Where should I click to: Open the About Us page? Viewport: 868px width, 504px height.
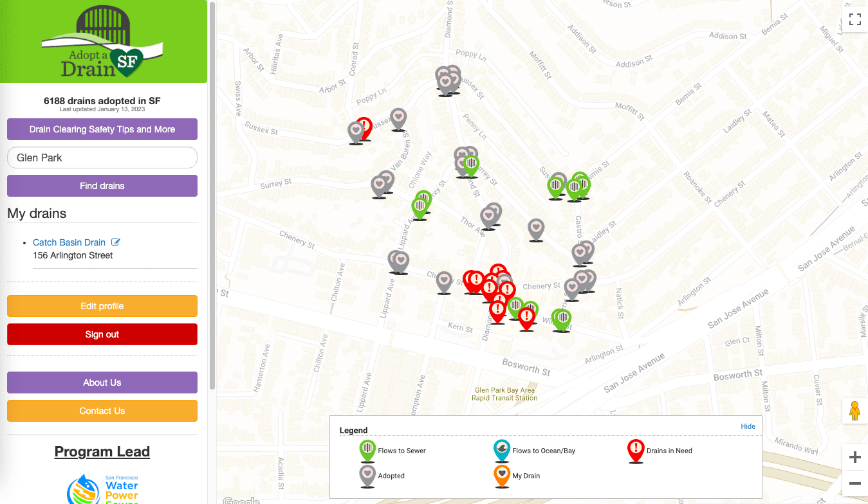(x=102, y=382)
